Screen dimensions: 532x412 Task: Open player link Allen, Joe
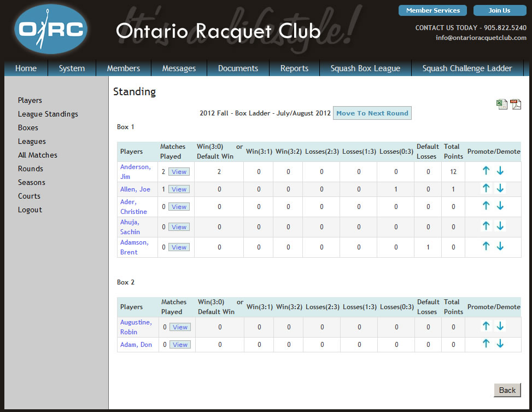point(135,189)
